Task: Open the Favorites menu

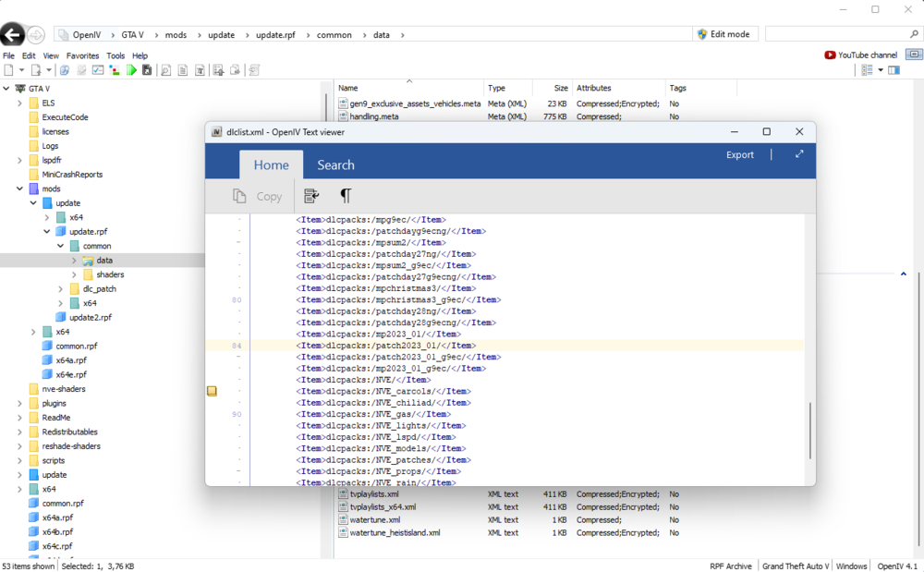Action: coord(82,55)
